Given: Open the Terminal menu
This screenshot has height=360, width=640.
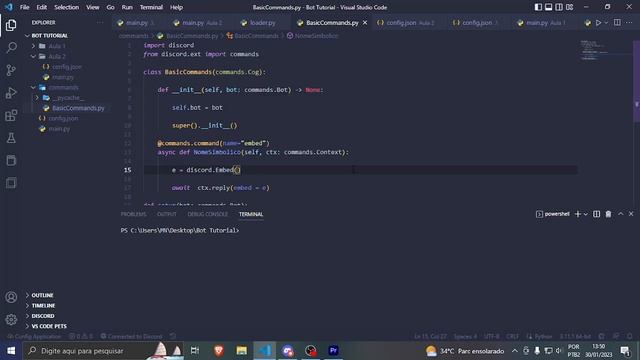Looking at the screenshot, I should [x=151, y=7].
